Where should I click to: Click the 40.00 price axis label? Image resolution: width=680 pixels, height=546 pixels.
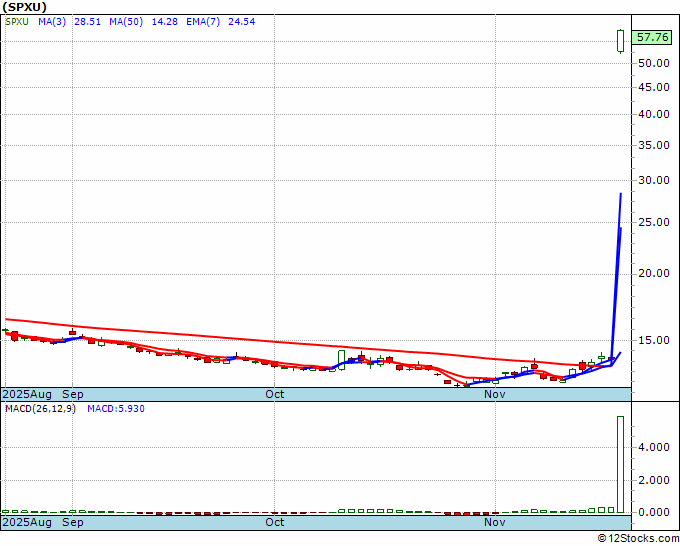coord(654,114)
